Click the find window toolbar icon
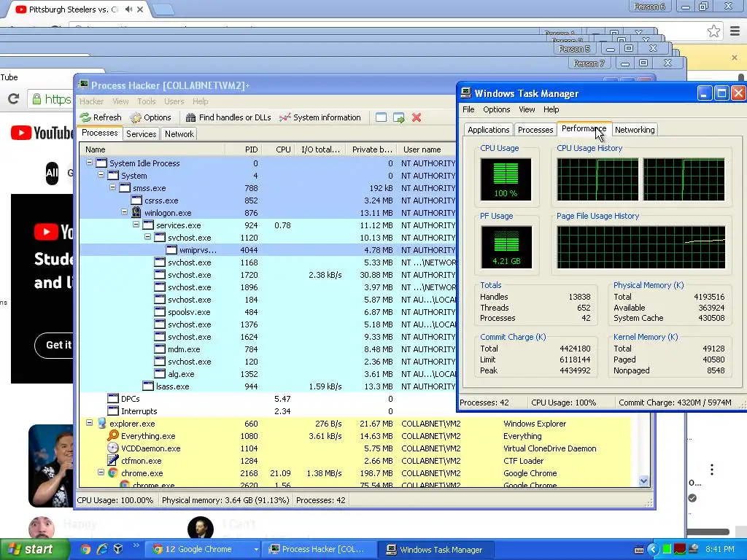The height and width of the screenshot is (560, 747). pos(381,117)
